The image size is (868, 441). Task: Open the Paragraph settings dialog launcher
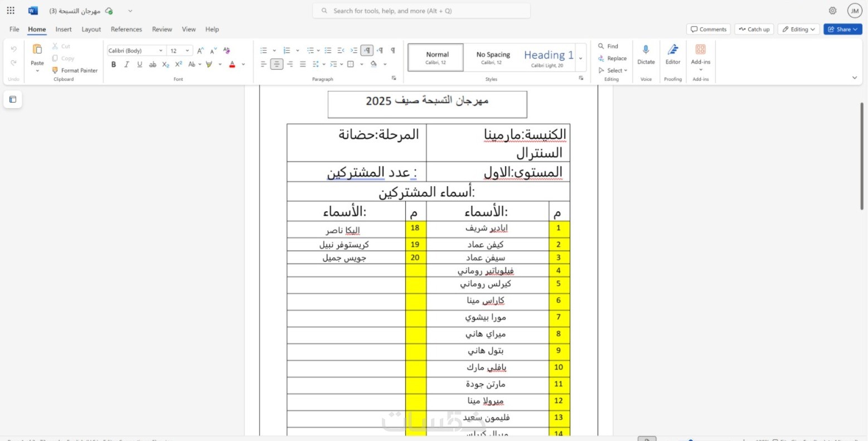[x=394, y=79]
